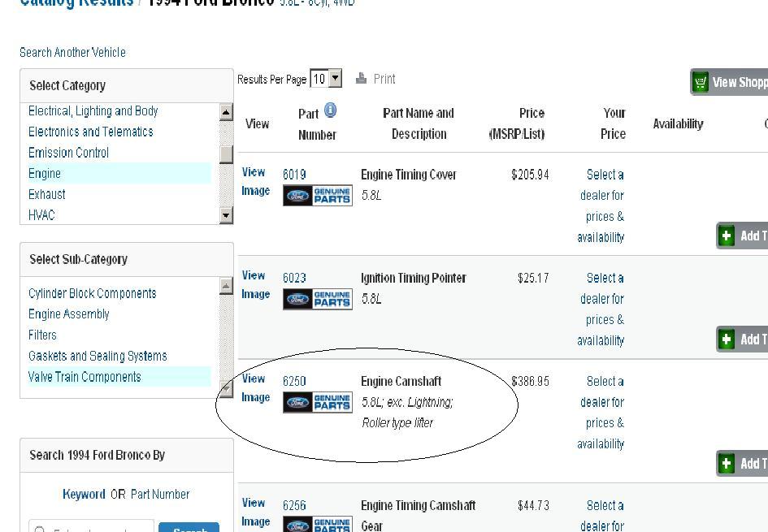Select Filters sub-category
Viewport: 768px width, 532px height.
tap(42, 335)
